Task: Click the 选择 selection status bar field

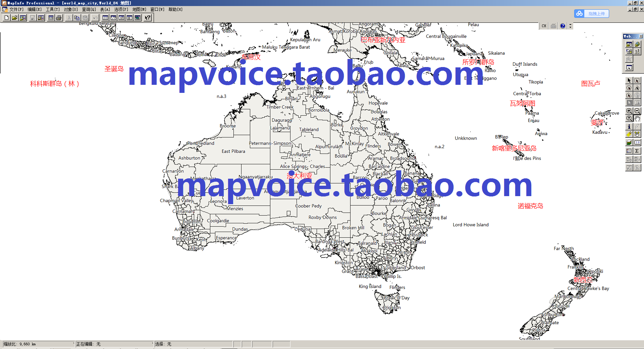Action: pyautogui.click(x=193, y=344)
